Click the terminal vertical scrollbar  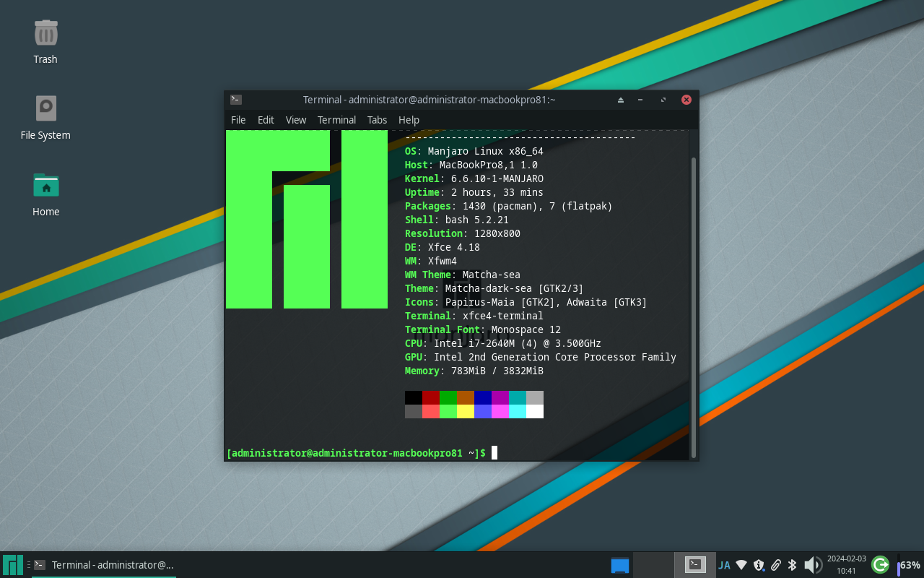694,303
